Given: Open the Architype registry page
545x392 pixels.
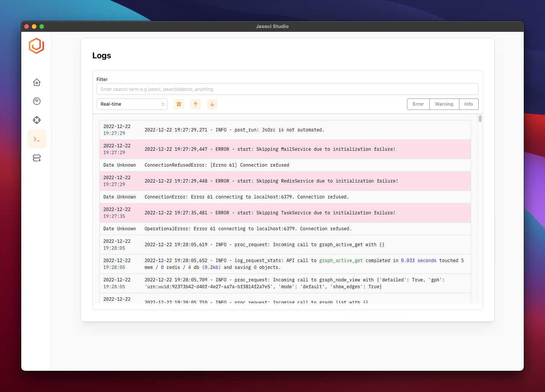Looking at the screenshot, I should click(36, 158).
